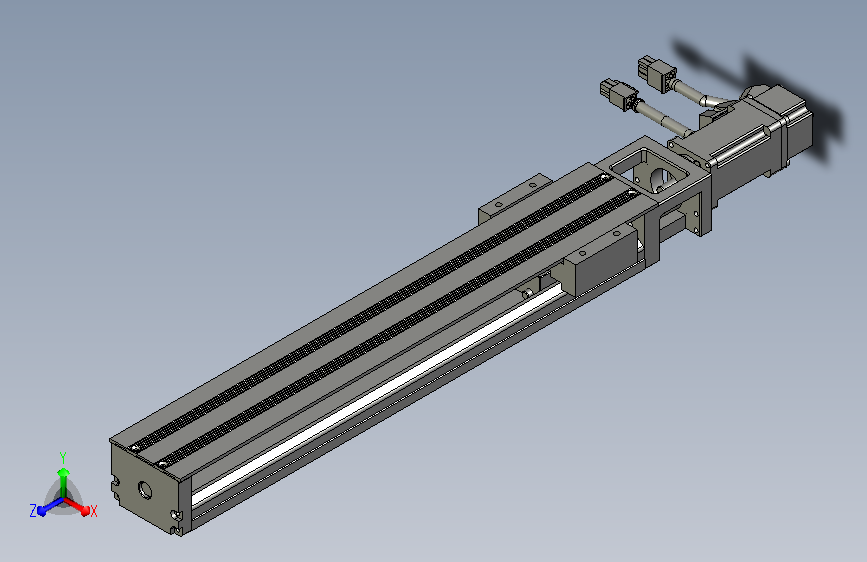
Task: Click the blue Z axis arrow on triad
Action: coord(48,507)
